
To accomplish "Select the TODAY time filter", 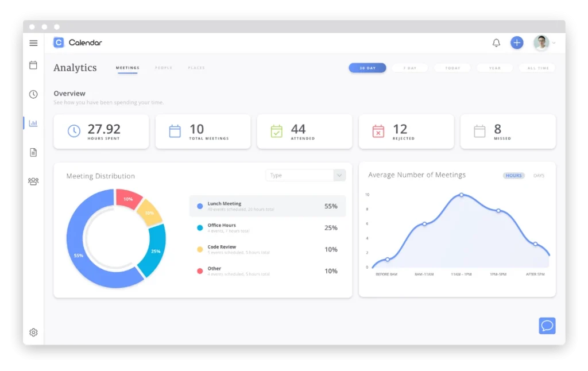I will (452, 68).
